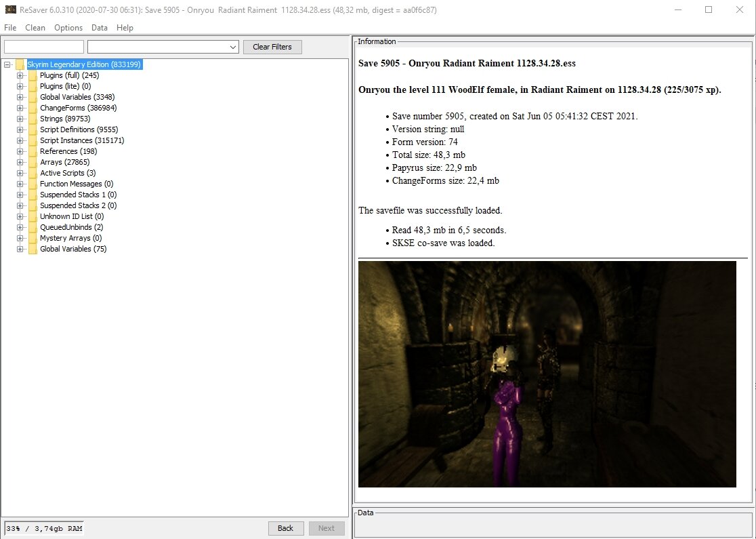This screenshot has height=539, width=756.
Task: Select the Skyrim Legendary Edition (833199) row
Action: 85,64
